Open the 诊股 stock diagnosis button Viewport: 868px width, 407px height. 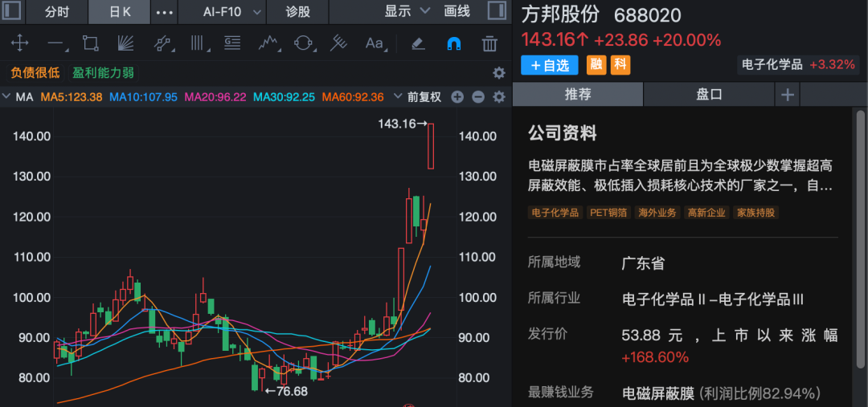coord(297,12)
